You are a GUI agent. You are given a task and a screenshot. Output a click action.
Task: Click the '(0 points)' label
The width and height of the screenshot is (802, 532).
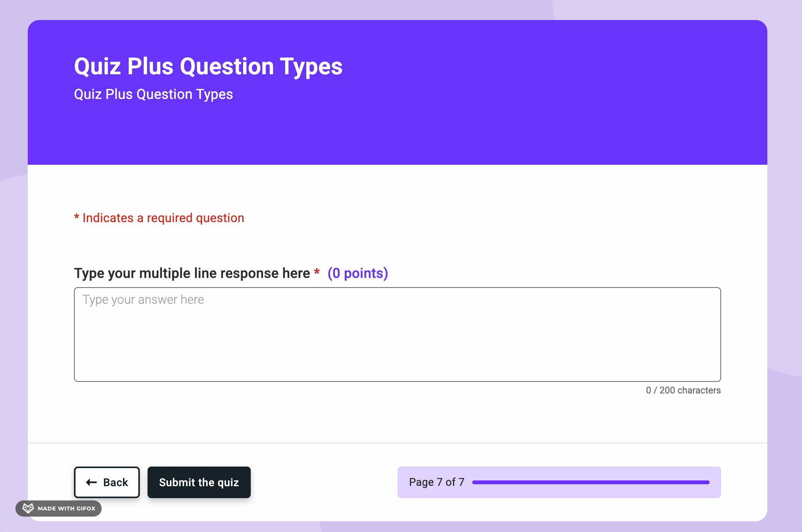pyautogui.click(x=358, y=273)
